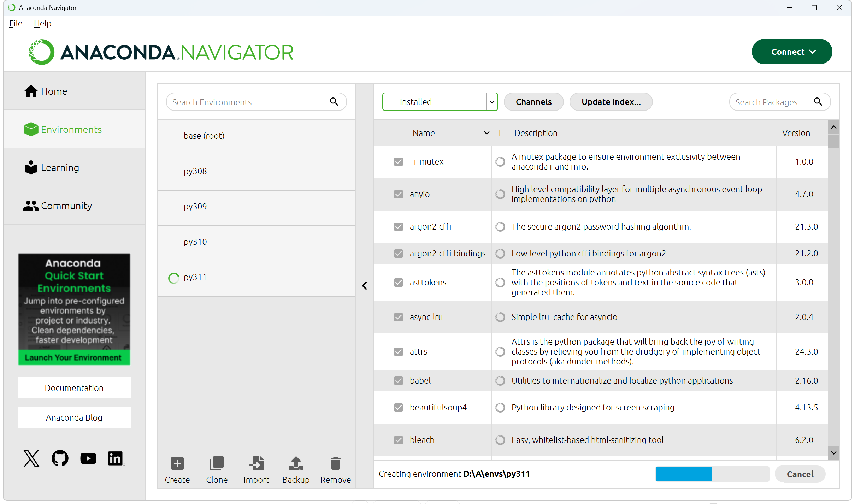Toggle the _r-mutex package checkbox
Image resolution: width=855 pixels, height=504 pixels.
tap(399, 162)
